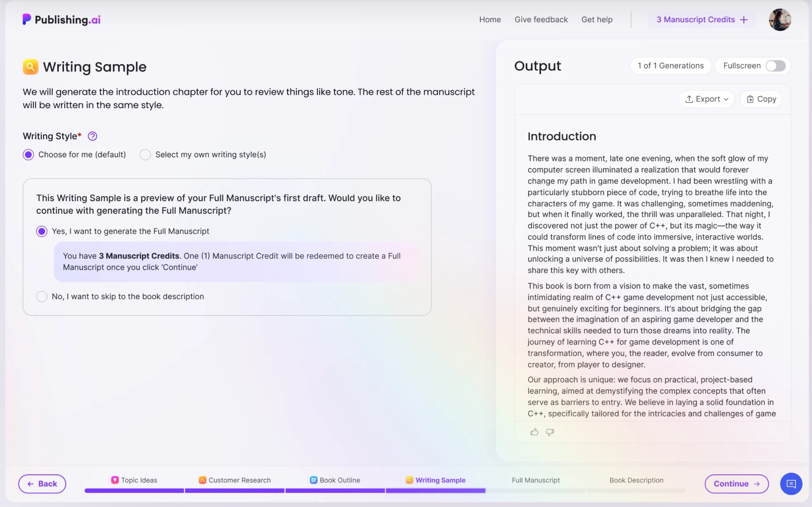The image size is (812, 507).
Task: Click the Publishing.ai logo
Action: pos(61,19)
